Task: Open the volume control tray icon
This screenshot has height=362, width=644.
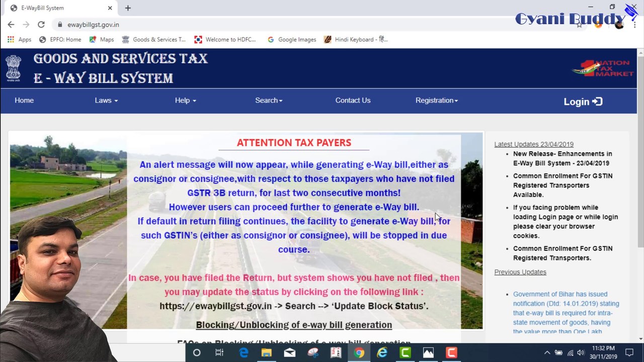Action: (581, 353)
